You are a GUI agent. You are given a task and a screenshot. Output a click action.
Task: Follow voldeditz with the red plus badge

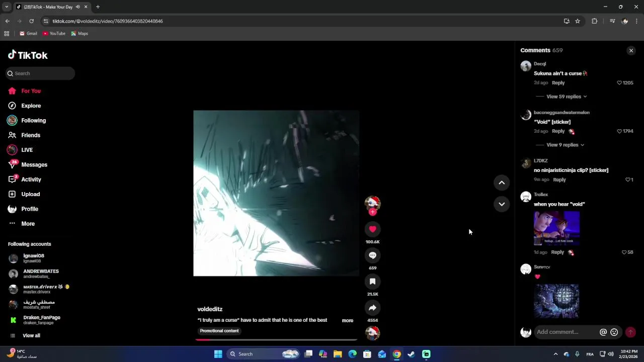(372, 212)
